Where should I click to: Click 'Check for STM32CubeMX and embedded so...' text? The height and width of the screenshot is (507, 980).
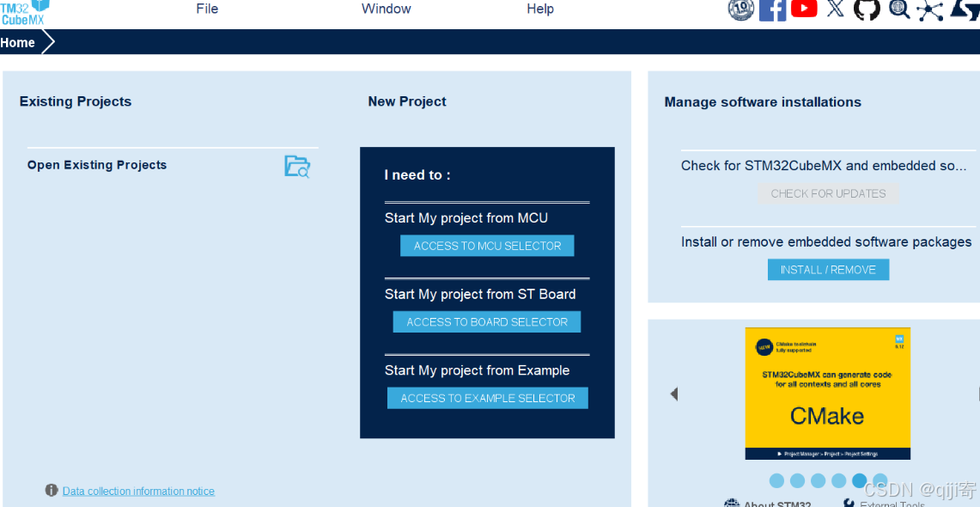(824, 166)
